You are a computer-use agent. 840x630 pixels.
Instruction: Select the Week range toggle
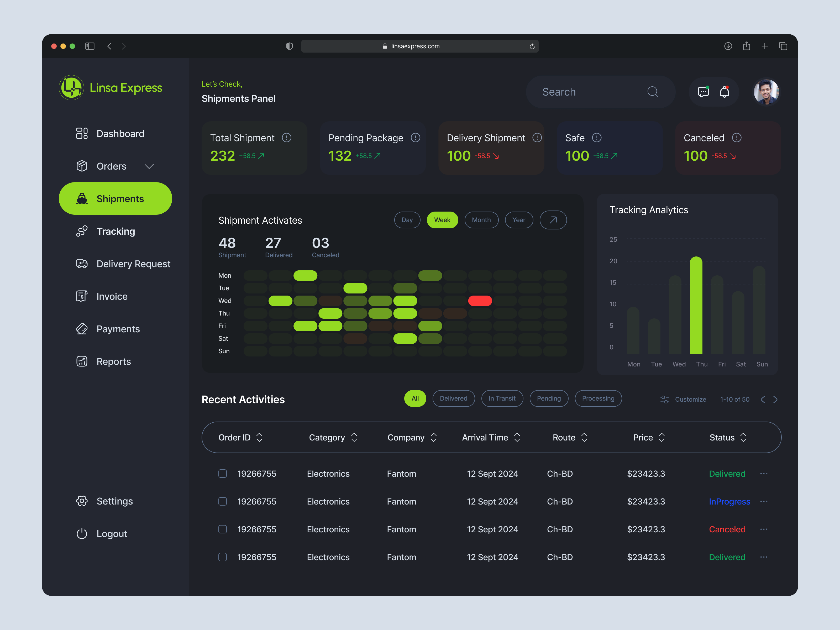pos(442,220)
